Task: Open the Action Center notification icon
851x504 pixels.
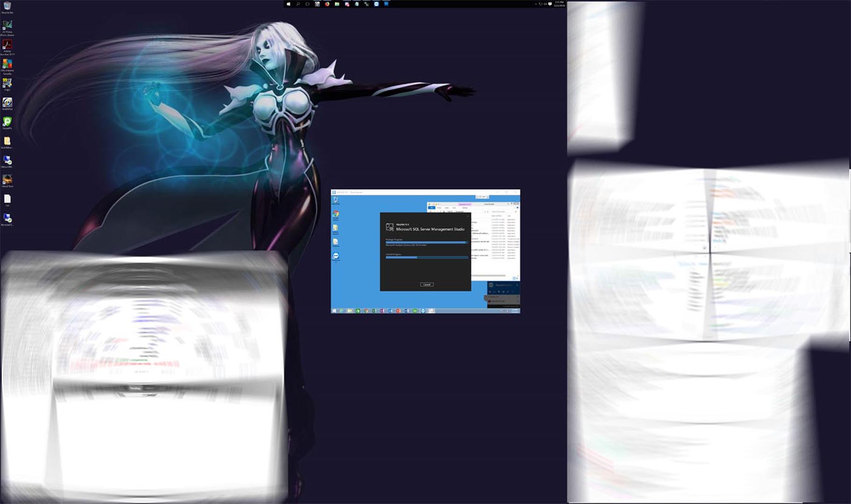Action: click(x=550, y=4)
